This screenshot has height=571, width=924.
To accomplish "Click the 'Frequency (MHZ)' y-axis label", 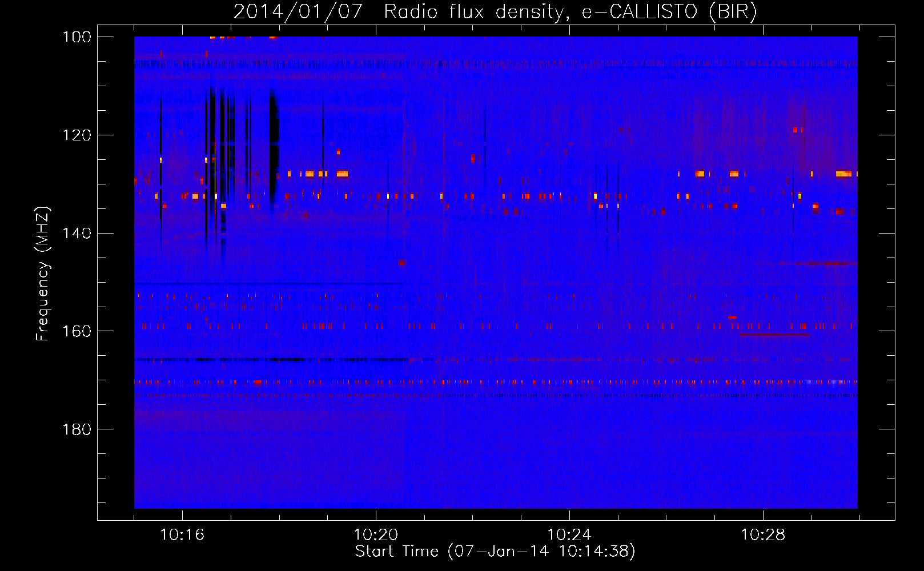I will coord(43,274).
